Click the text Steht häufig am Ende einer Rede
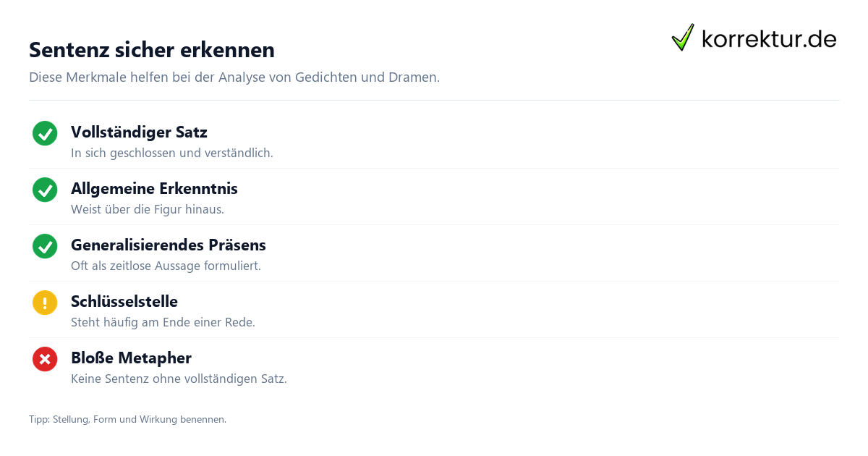The image size is (868, 456). click(163, 322)
